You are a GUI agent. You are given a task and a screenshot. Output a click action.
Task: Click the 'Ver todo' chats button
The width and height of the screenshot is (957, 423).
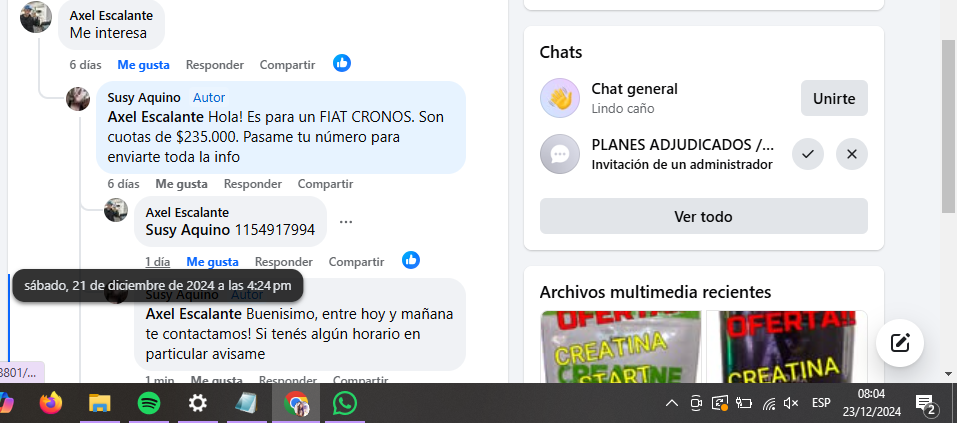pos(704,216)
